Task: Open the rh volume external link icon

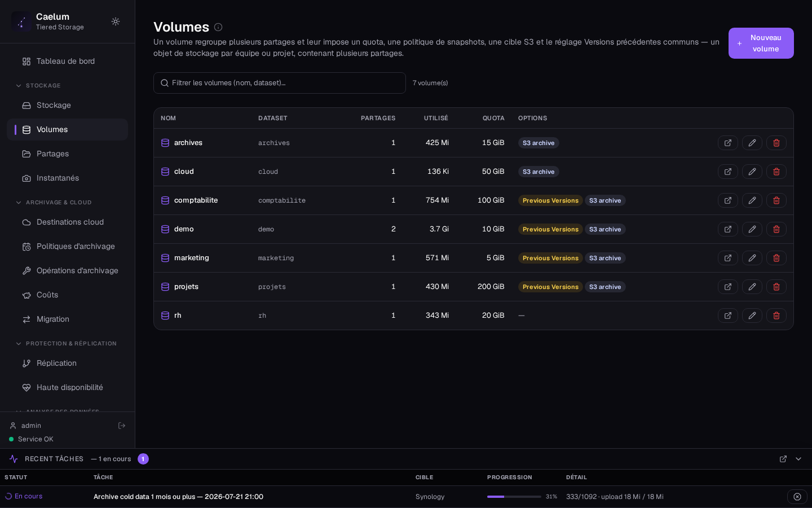Action: 728,316
